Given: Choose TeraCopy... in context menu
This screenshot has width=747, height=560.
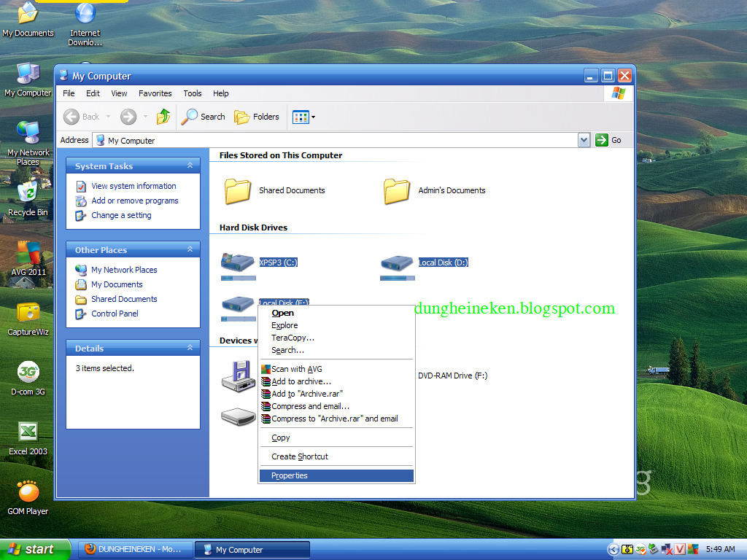Looking at the screenshot, I should pyautogui.click(x=336, y=338).
